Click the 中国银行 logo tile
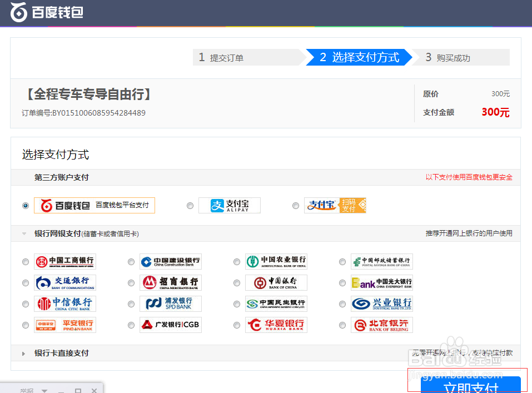 (276, 282)
